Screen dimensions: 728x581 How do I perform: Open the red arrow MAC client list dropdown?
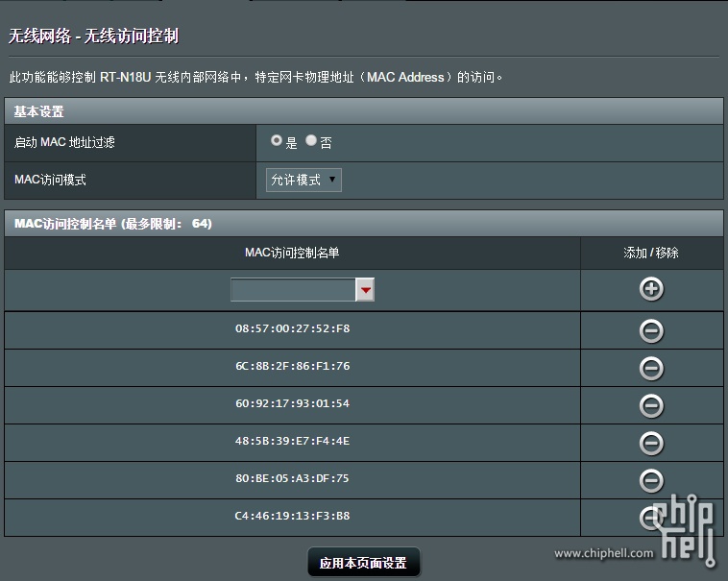click(365, 290)
